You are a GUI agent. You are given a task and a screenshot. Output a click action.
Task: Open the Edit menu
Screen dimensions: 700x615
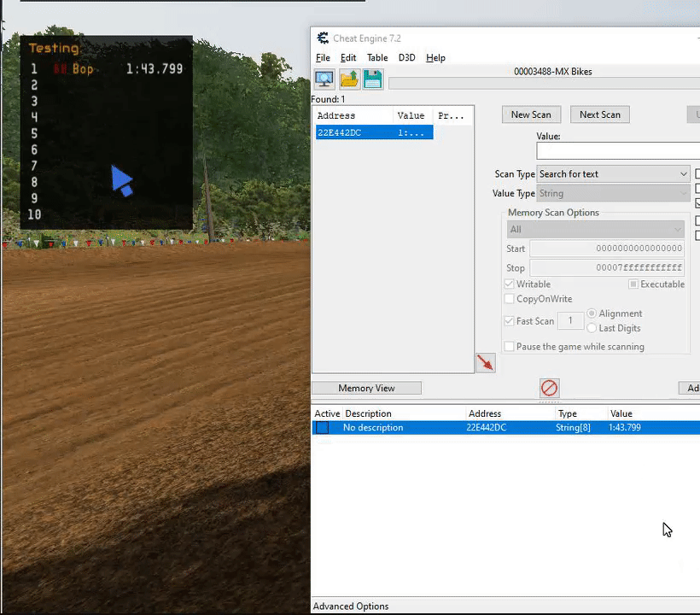click(x=348, y=57)
